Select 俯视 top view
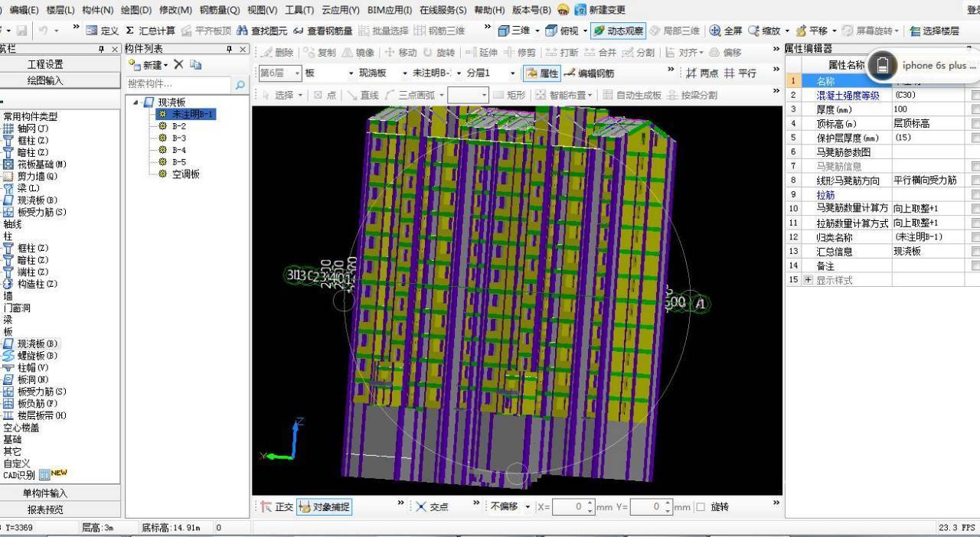Image resolution: width=980 pixels, height=537 pixels. pyautogui.click(x=562, y=31)
